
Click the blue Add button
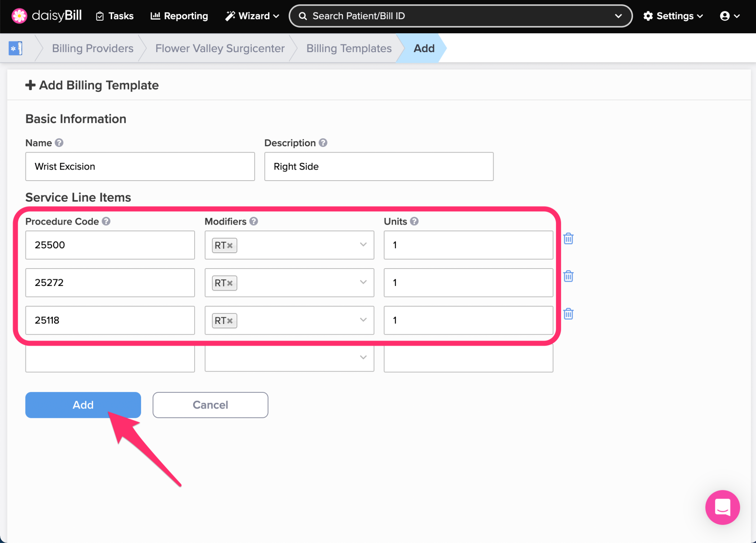click(83, 405)
